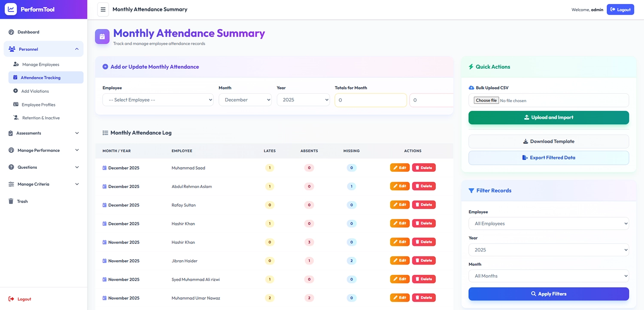Click the Dashboard gauge icon

coord(11,32)
